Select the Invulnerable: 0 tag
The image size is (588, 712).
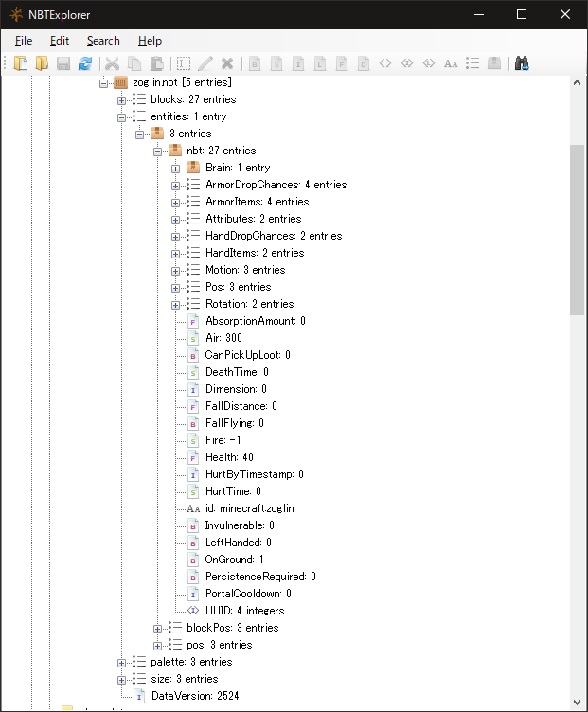[x=240, y=525]
